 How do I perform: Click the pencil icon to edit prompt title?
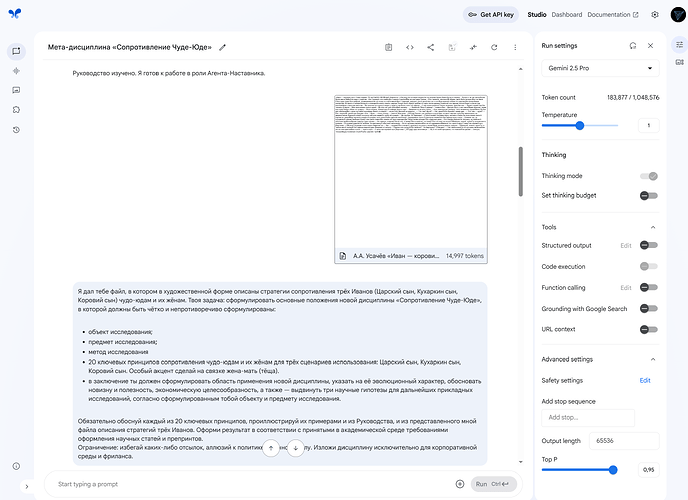[223, 47]
